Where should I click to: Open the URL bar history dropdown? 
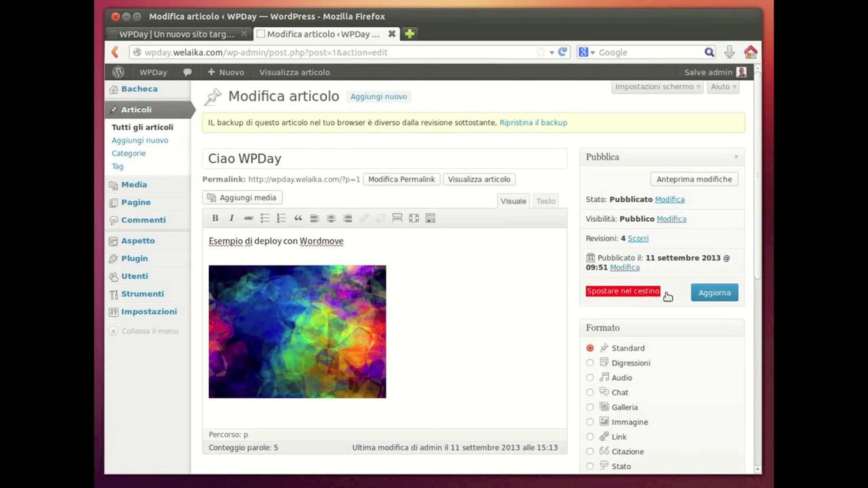pos(552,52)
